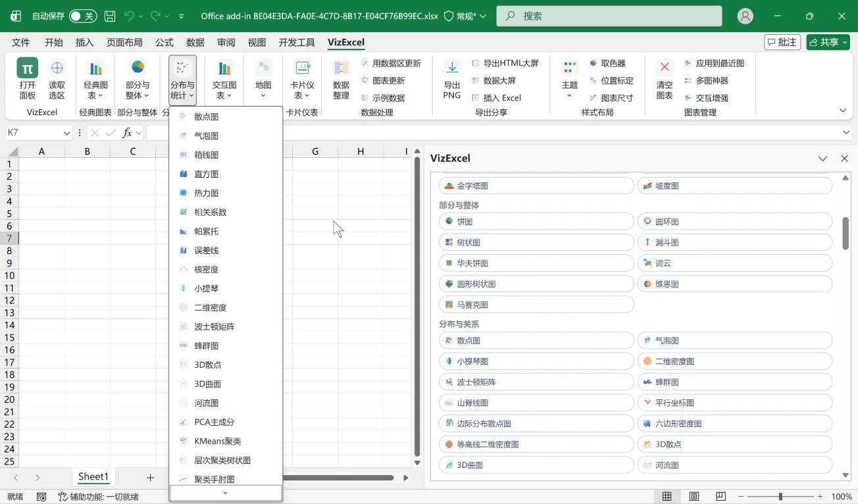The image size is (858, 504).
Task: Click the 搜索 search box
Action: point(609,16)
